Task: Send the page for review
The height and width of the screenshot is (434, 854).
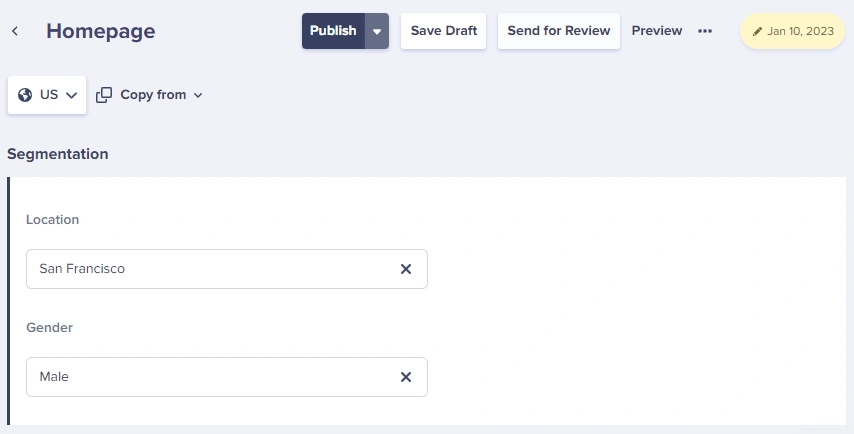Action: tap(559, 31)
